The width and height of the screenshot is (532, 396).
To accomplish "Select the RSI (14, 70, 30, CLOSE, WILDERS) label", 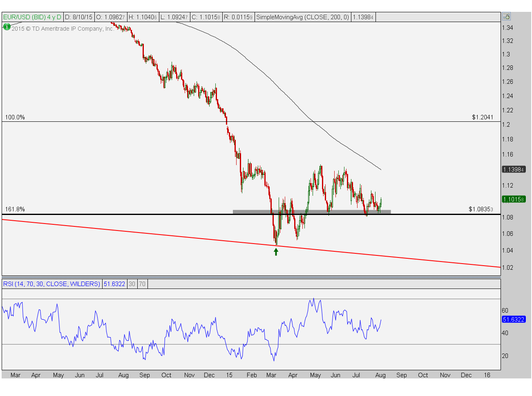I will point(51,284).
